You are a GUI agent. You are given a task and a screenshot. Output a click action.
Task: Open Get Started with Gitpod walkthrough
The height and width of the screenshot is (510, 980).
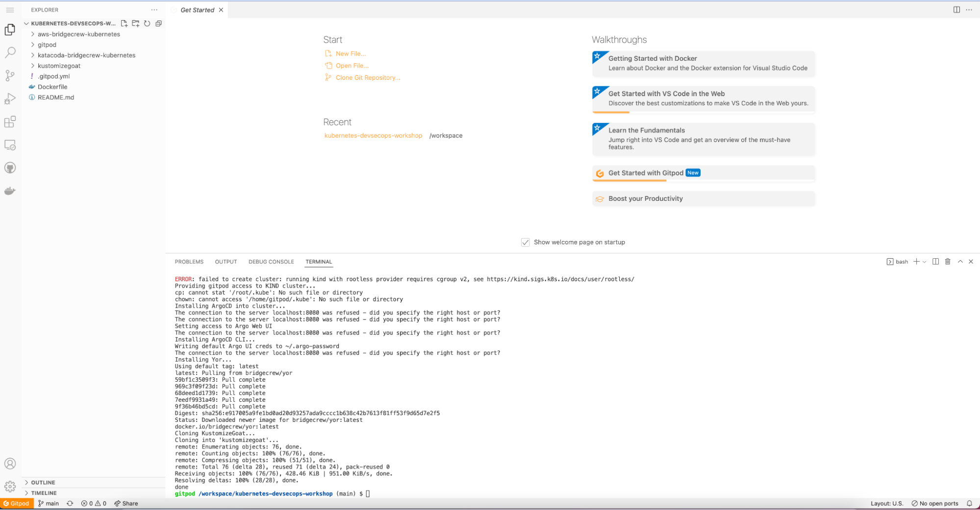pos(704,173)
